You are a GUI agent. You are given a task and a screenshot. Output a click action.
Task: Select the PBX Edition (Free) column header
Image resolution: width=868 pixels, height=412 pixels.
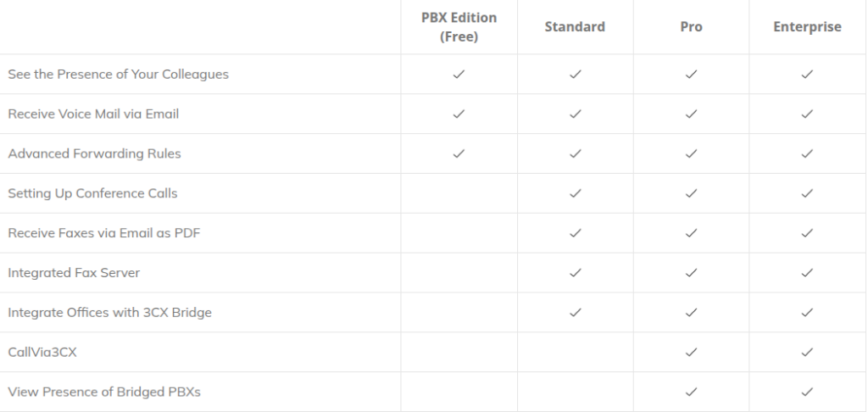click(459, 27)
